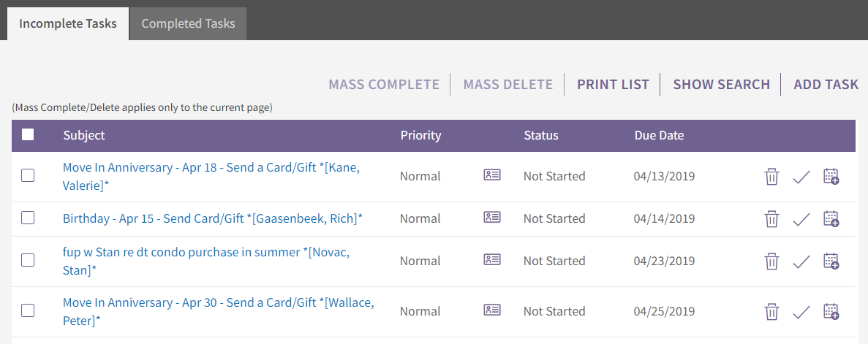Open contact card for Kane, Valerie task
This screenshot has width=868, height=344.
pos(492,175)
